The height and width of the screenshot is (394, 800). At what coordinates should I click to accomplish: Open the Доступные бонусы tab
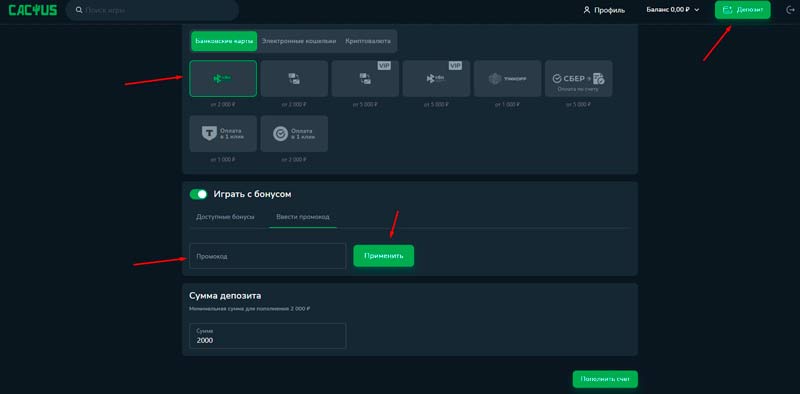225,217
